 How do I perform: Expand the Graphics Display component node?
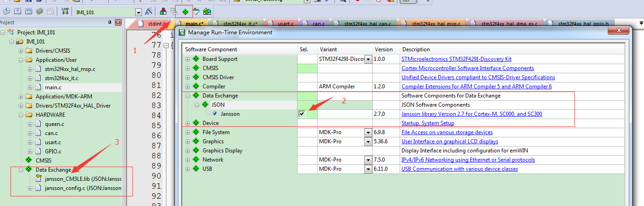(187, 151)
